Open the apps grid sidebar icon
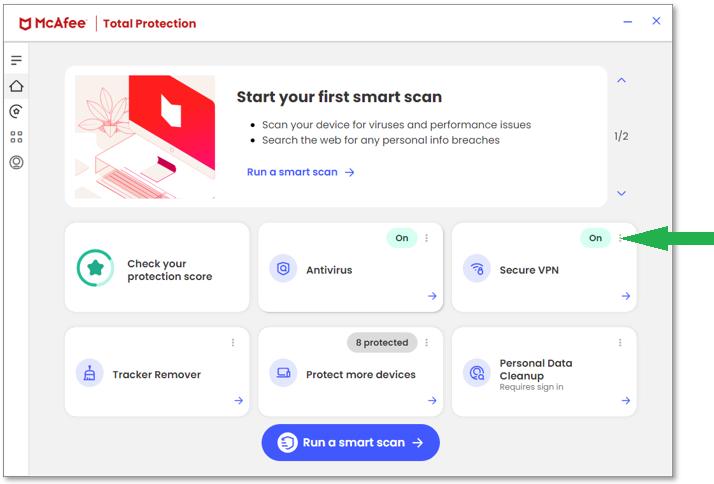 [x=16, y=137]
